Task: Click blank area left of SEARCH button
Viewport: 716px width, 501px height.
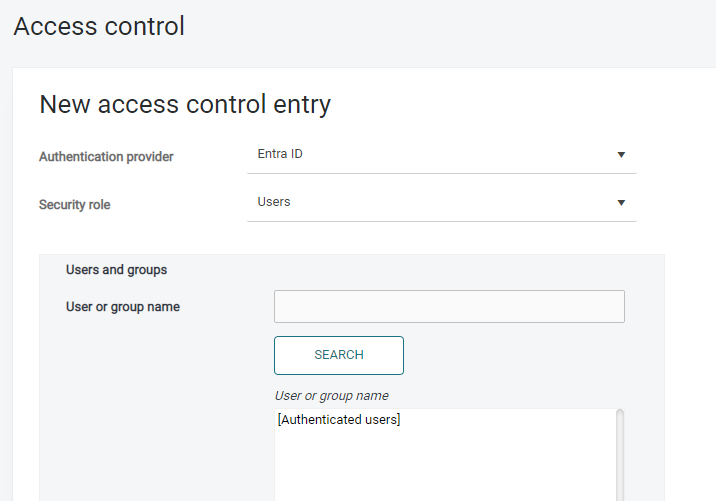Action: [x=160, y=355]
